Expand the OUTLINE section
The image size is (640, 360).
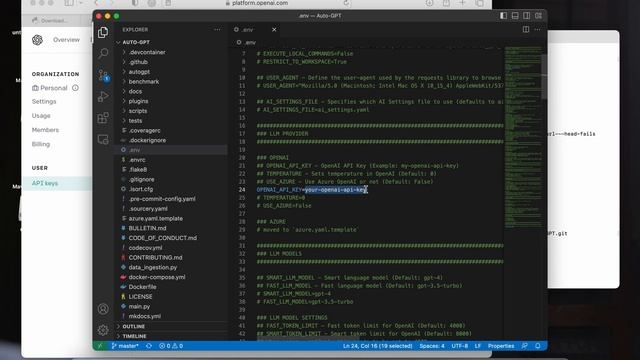(x=133, y=327)
